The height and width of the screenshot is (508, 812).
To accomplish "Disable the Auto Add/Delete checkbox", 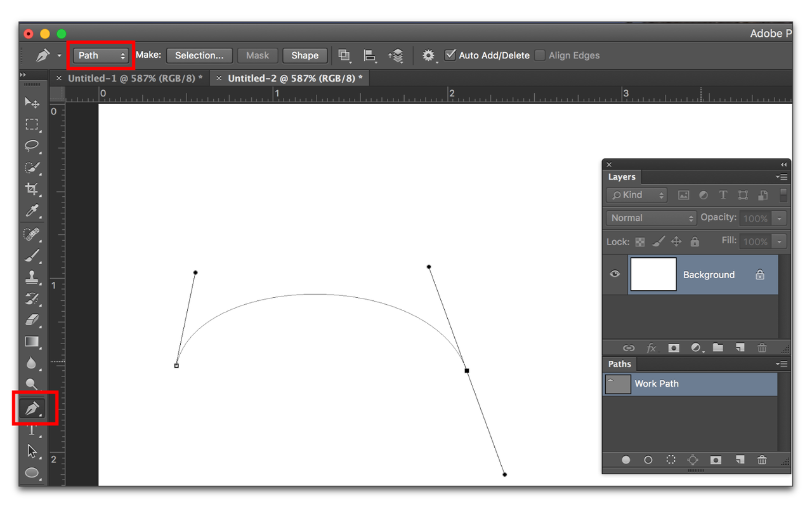I will pos(450,55).
